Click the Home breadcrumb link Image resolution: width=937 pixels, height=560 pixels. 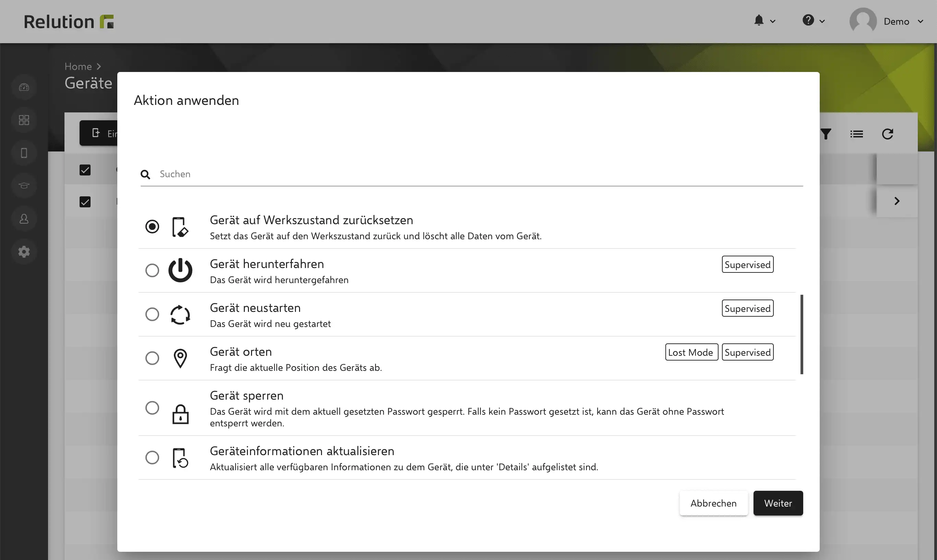[78, 66]
